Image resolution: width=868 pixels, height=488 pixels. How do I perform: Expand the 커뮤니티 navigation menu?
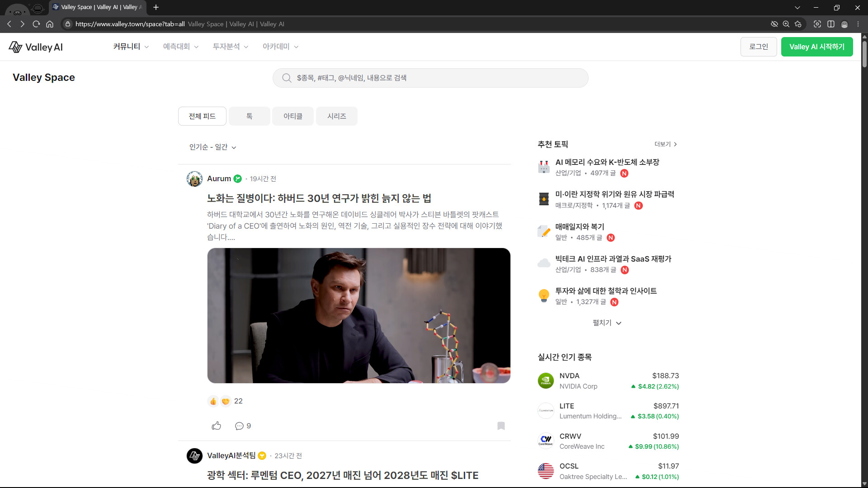(131, 47)
